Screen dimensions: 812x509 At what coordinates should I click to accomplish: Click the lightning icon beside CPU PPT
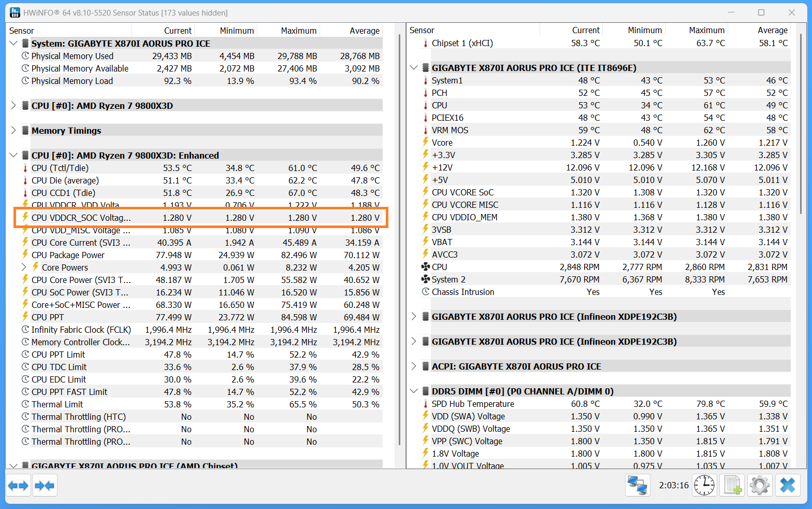point(25,317)
